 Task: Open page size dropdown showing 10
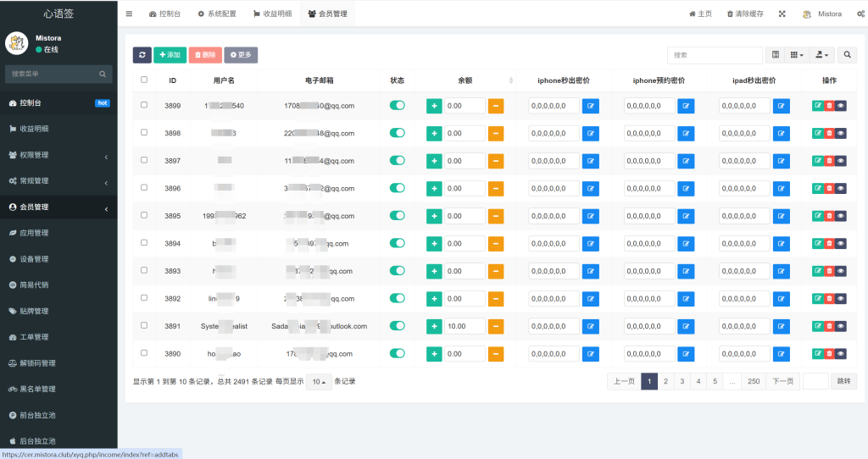tap(319, 382)
